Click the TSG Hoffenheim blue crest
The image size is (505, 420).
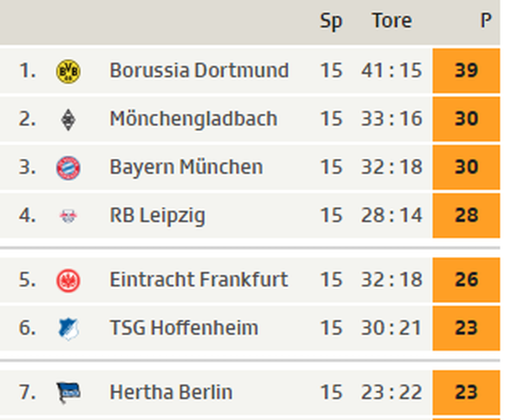point(69,329)
